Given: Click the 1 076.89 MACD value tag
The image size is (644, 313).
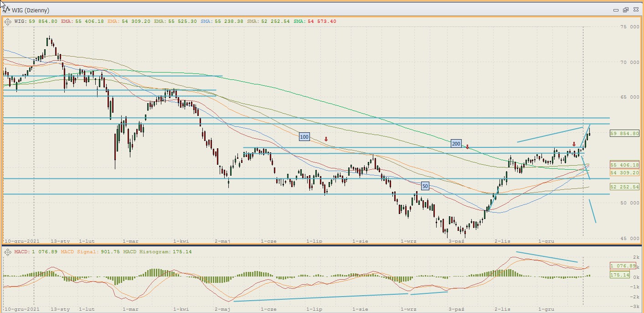Looking at the screenshot, I should 623,266.
